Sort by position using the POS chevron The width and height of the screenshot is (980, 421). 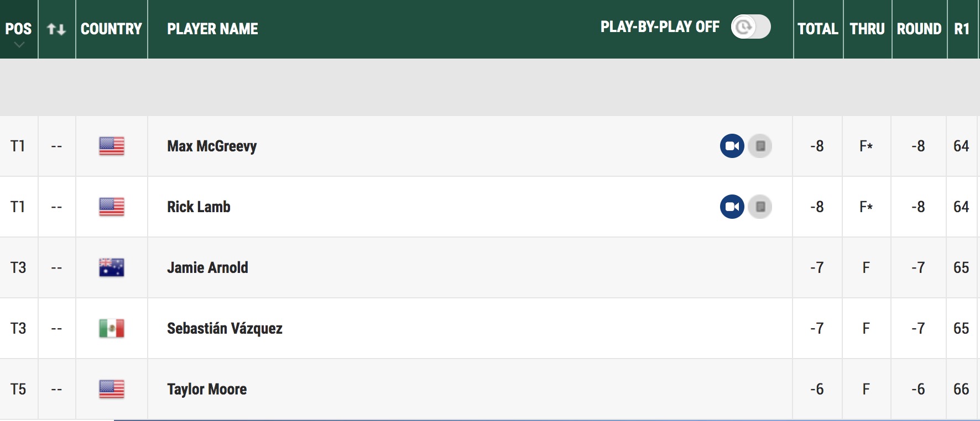click(x=19, y=45)
